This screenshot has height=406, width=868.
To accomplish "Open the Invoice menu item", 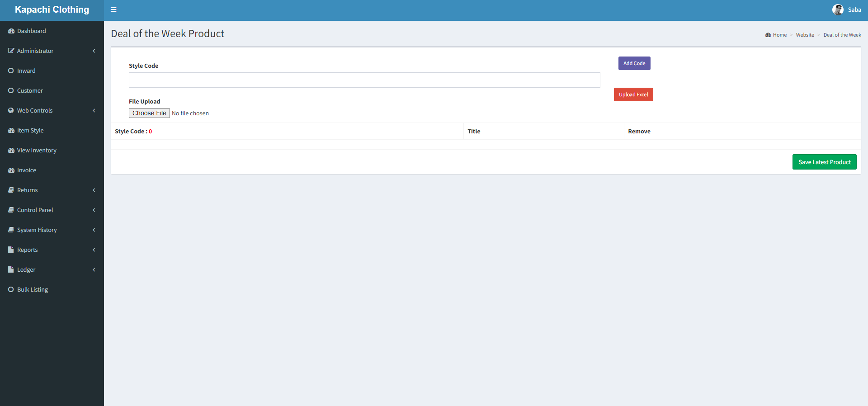I will (x=26, y=170).
